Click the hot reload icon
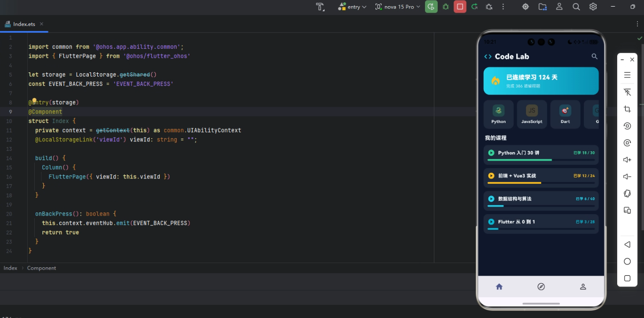 coord(475,7)
